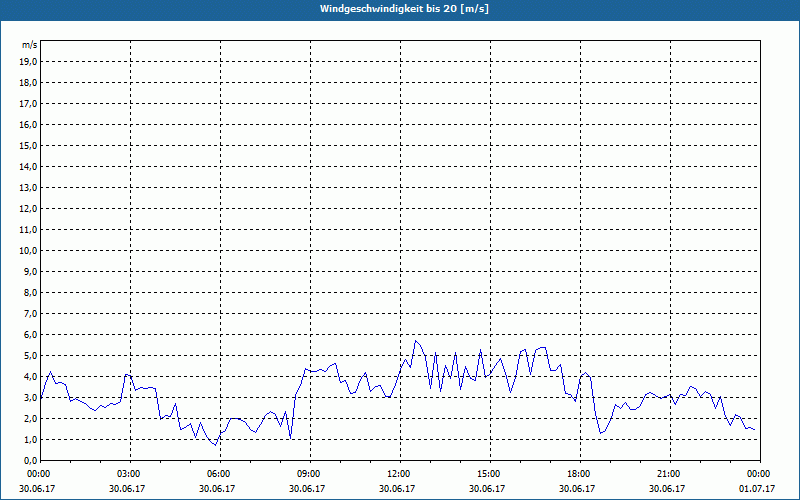Click the 21:00 time label

670,474
